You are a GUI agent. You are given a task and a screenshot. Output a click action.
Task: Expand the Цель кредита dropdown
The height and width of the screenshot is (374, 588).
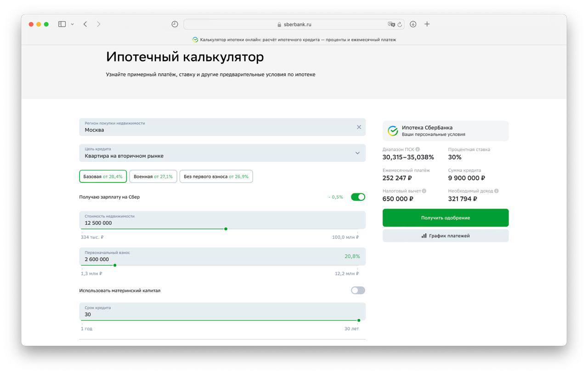tap(357, 153)
